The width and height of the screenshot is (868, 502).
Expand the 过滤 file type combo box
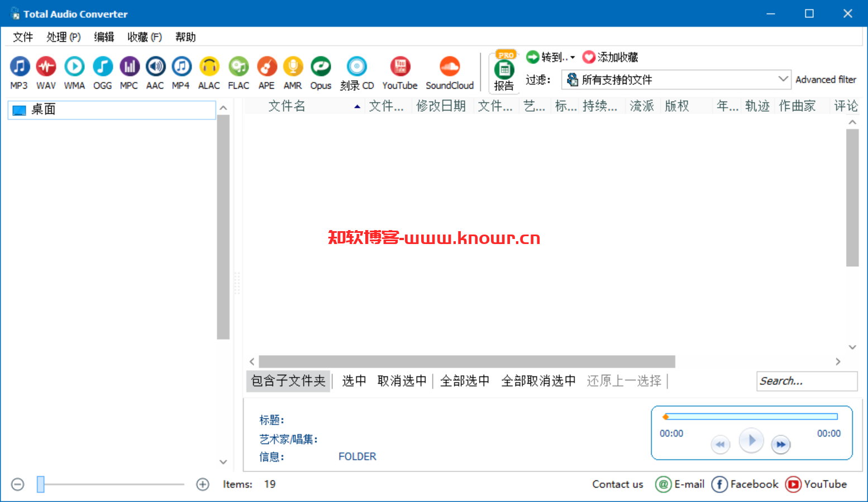pos(676,79)
